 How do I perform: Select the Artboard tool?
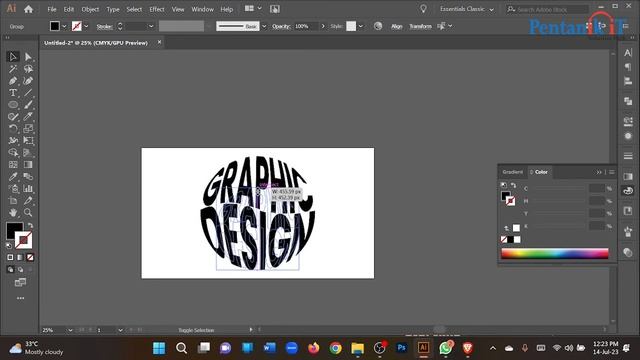[x=13, y=200]
